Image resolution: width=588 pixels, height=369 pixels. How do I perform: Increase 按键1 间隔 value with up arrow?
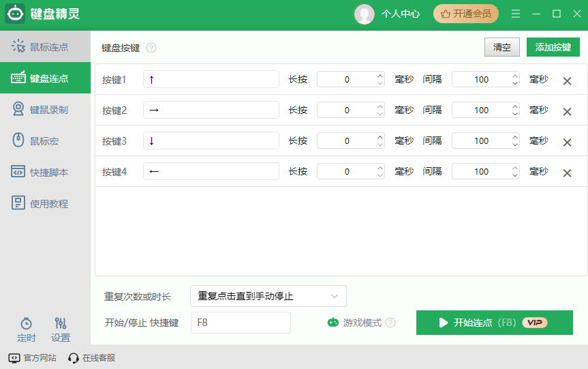pos(515,76)
